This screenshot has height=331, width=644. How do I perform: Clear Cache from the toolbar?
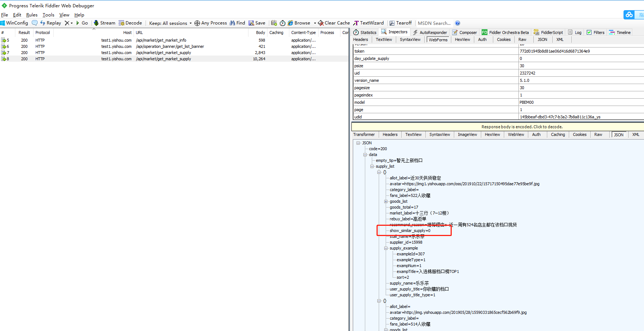pos(334,23)
